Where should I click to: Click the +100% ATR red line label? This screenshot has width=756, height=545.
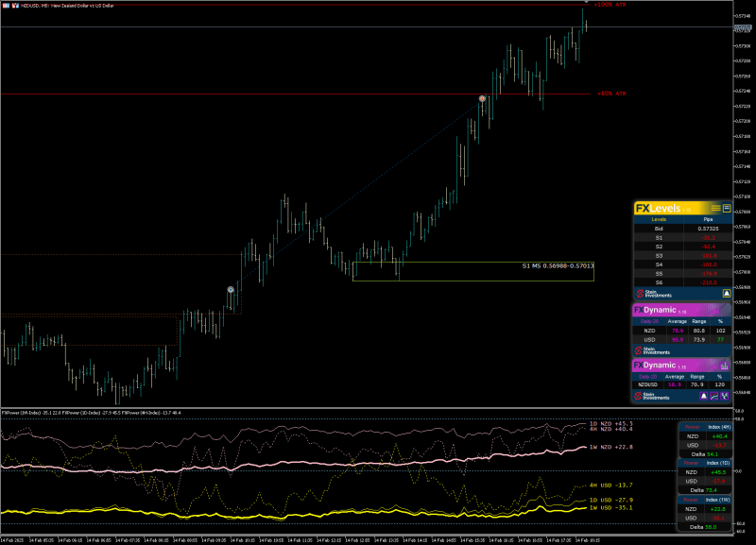(x=610, y=5)
